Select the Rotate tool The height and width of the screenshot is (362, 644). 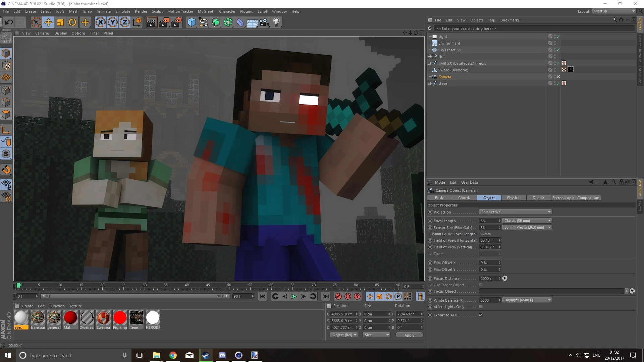[x=72, y=22]
